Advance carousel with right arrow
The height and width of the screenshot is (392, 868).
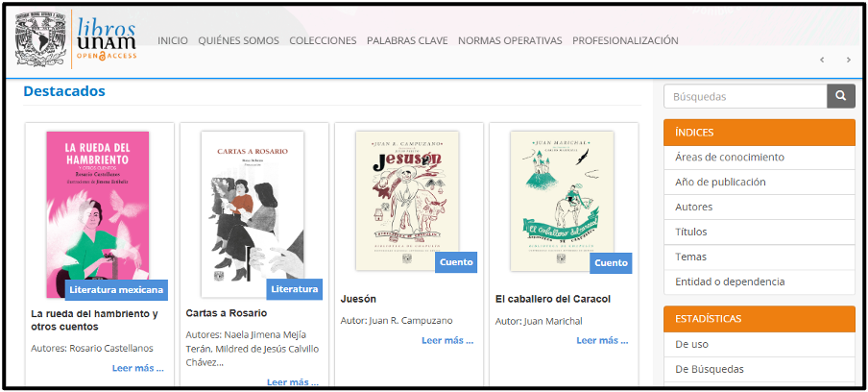click(848, 60)
